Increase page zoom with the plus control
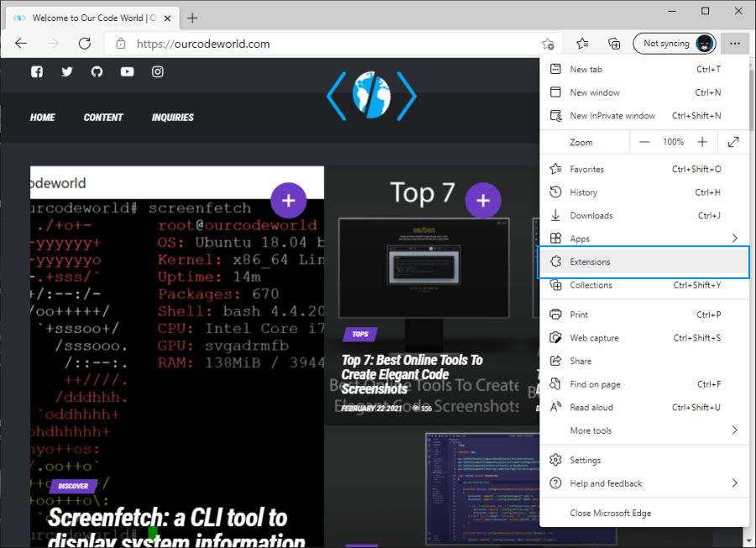Screen dimensions: 756x548 (x=704, y=141)
